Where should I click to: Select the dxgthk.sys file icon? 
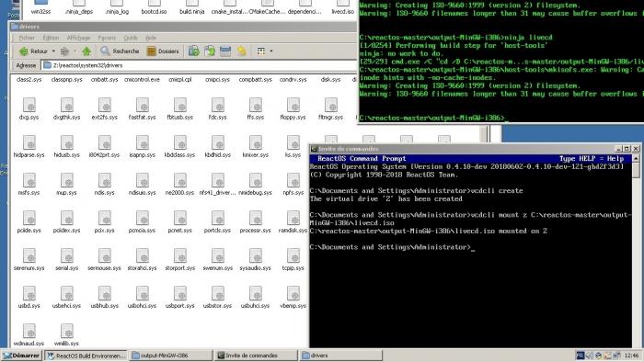click(66, 106)
